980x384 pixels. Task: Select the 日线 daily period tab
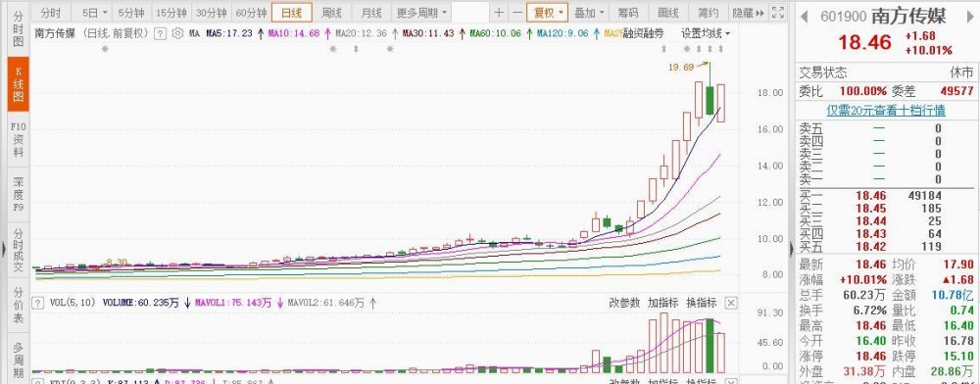[x=292, y=13]
